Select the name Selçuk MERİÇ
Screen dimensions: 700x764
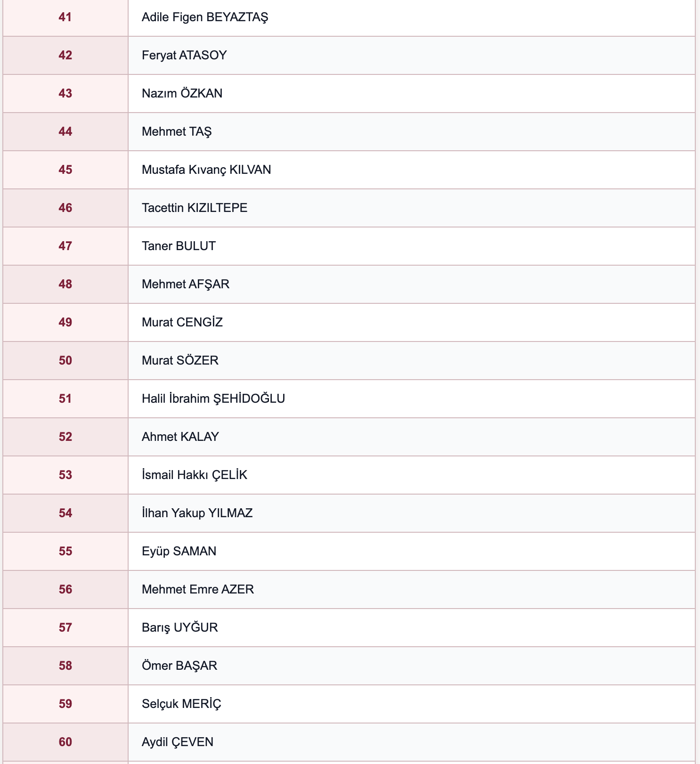(181, 704)
